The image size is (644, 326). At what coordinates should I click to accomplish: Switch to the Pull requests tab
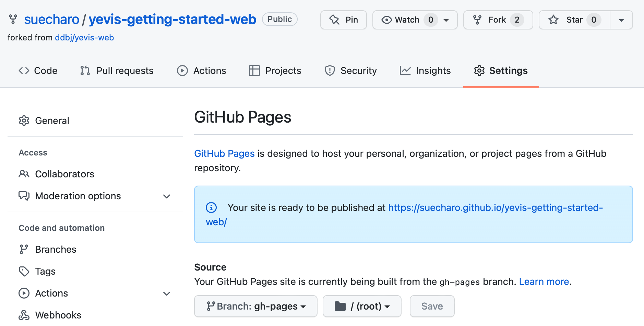tap(117, 71)
